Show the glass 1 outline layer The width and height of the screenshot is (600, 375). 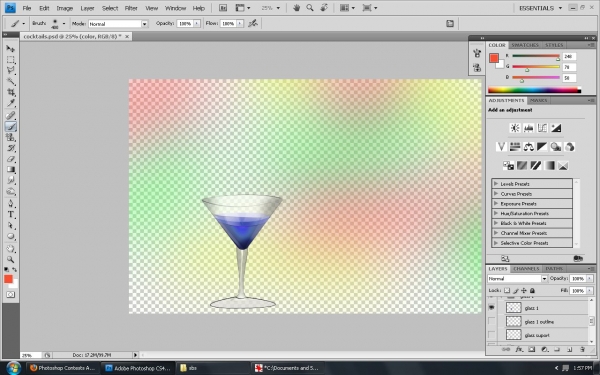click(491, 321)
